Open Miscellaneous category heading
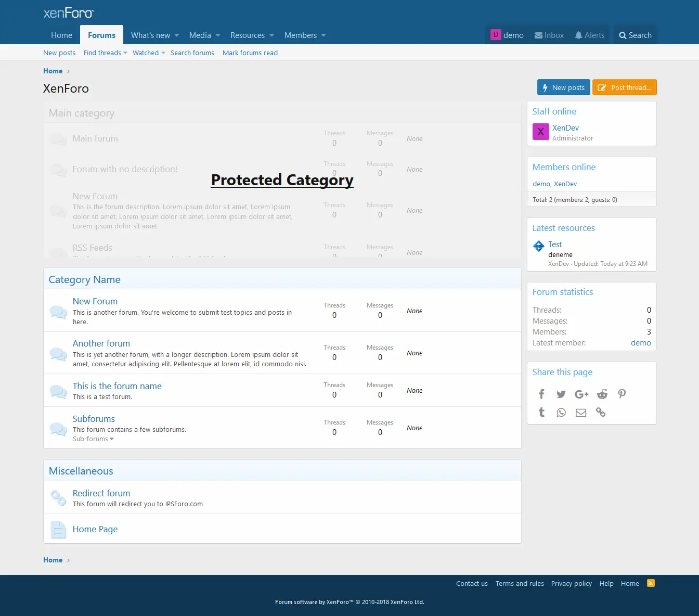The image size is (699, 616). [81, 471]
